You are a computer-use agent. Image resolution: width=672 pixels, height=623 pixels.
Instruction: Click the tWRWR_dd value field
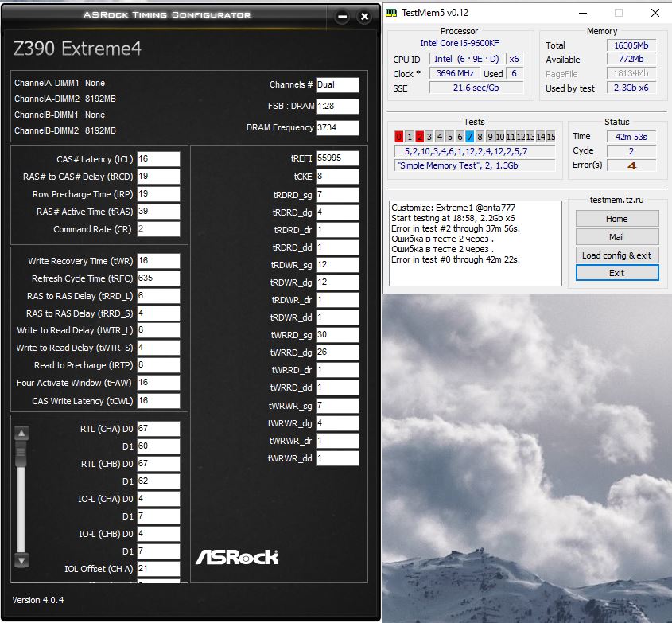click(x=337, y=458)
